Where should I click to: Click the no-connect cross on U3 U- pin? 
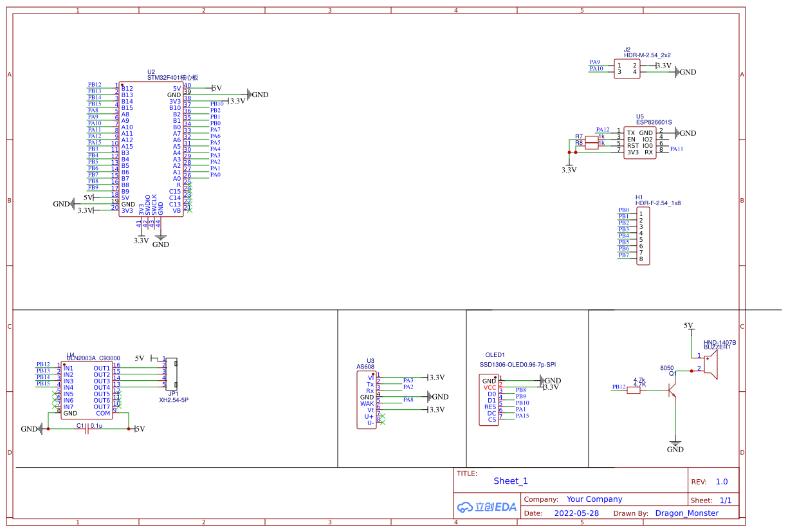click(383, 422)
